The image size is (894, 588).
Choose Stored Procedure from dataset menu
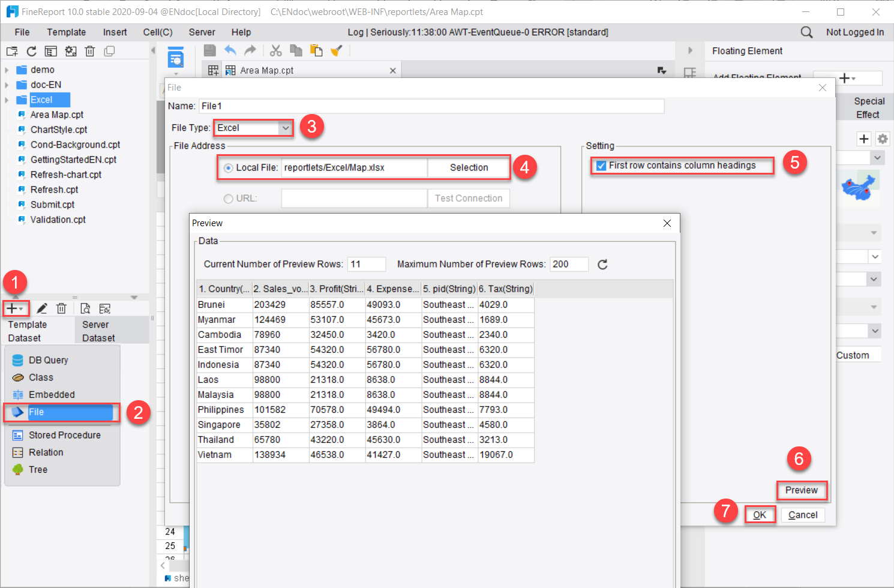coord(64,435)
